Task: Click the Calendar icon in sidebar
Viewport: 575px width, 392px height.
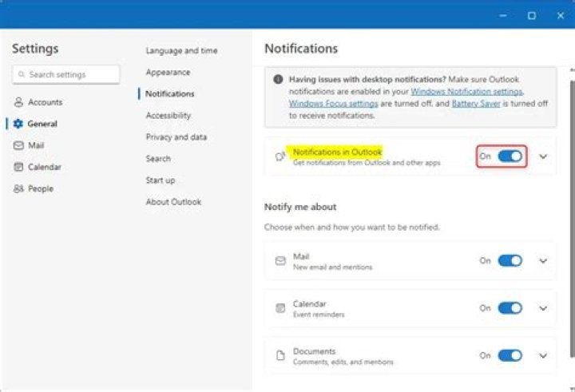Action: pos(18,167)
